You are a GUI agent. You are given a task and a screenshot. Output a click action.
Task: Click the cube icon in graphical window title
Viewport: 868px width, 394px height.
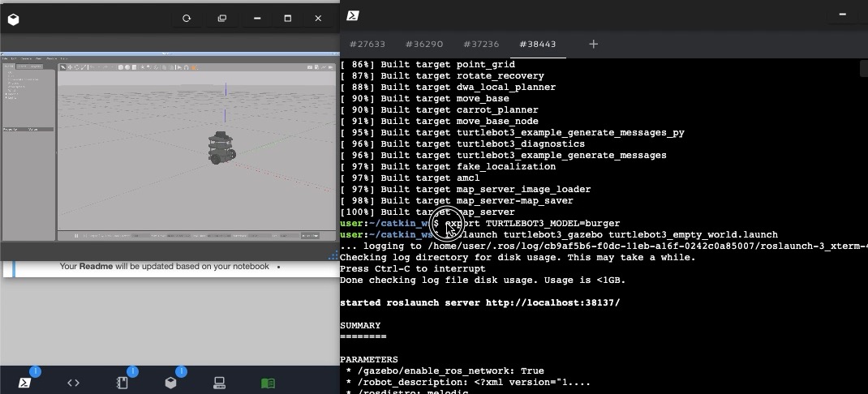pyautogui.click(x=13, y=19)
